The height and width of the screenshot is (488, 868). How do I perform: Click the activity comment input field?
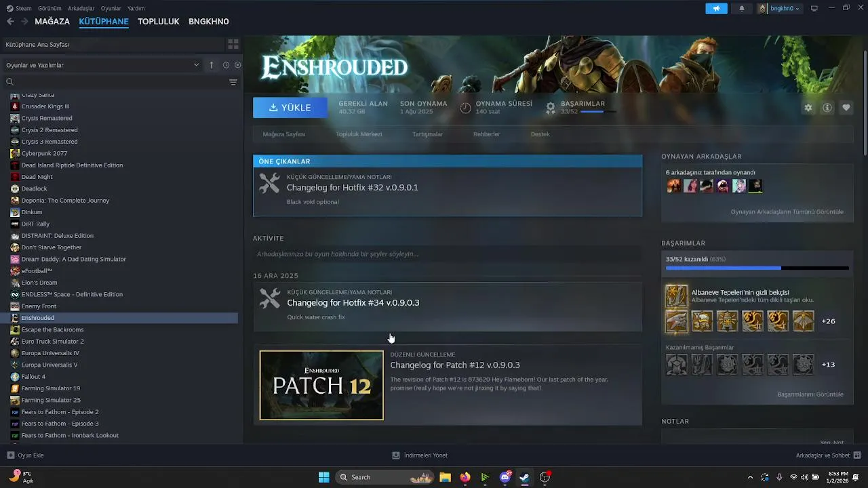point(448,254)
